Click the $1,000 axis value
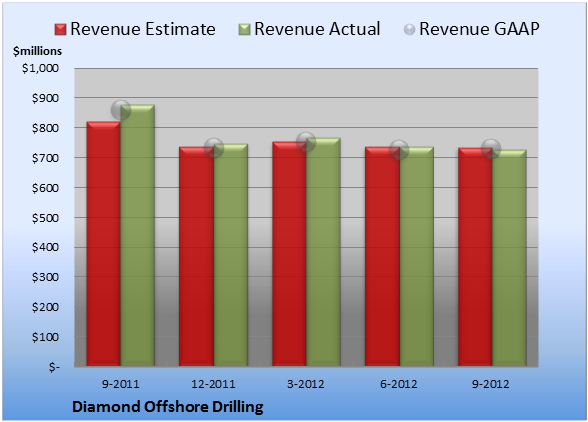The image size is (588, 422). (40, 68)
